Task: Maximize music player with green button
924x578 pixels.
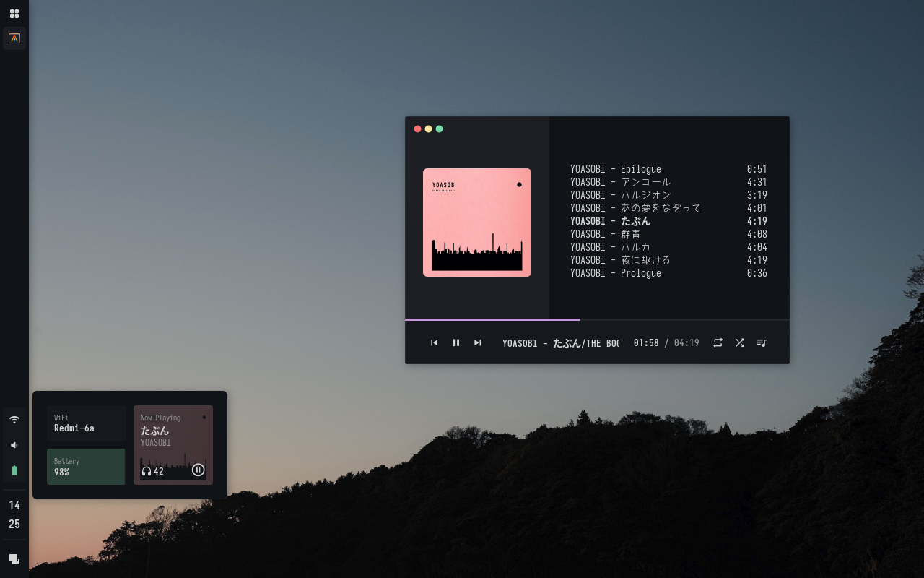Action: [x=439, y=129]
